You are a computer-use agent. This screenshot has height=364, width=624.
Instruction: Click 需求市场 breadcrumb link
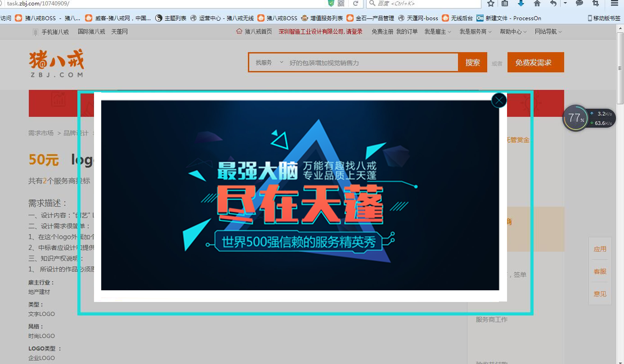click(41, 133)
